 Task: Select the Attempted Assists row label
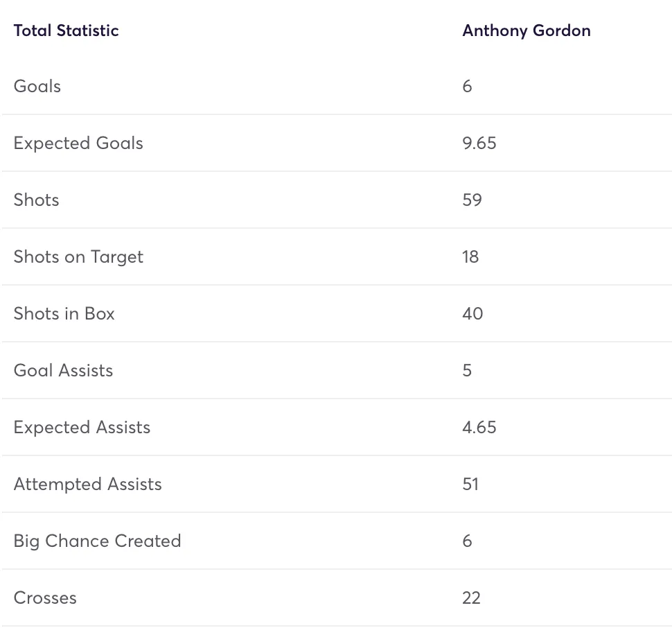coord(87,485)
